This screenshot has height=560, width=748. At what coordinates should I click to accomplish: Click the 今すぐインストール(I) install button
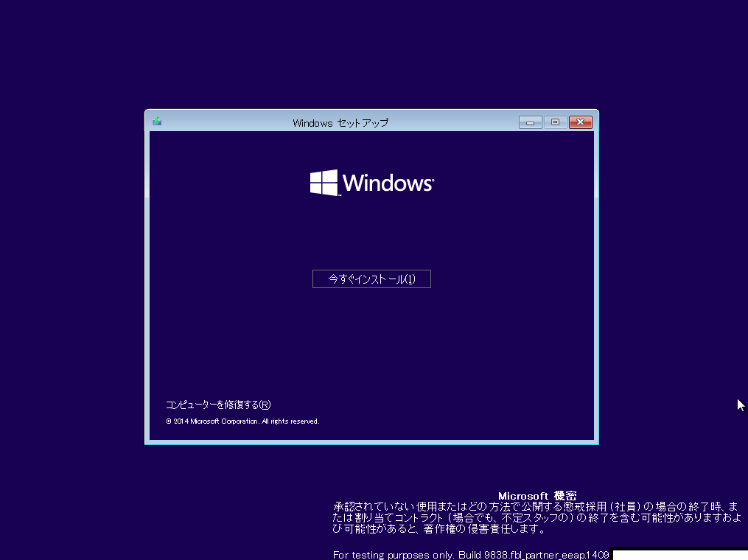click(x=371, y=279)
